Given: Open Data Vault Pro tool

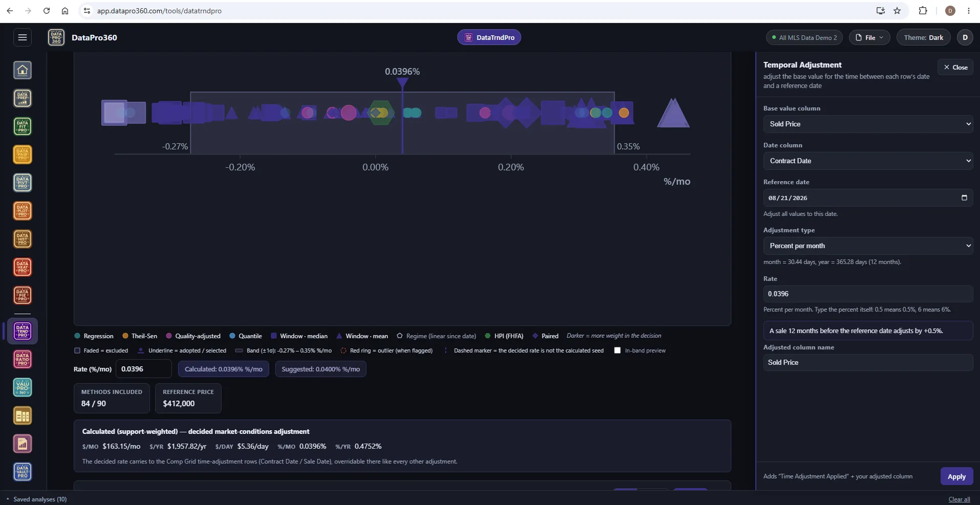Looking at the screenshot, I should click(x=23, y=472).
